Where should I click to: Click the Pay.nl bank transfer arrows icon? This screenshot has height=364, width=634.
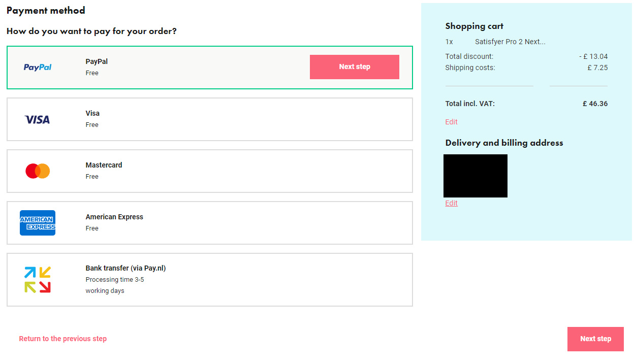[38, 280]
